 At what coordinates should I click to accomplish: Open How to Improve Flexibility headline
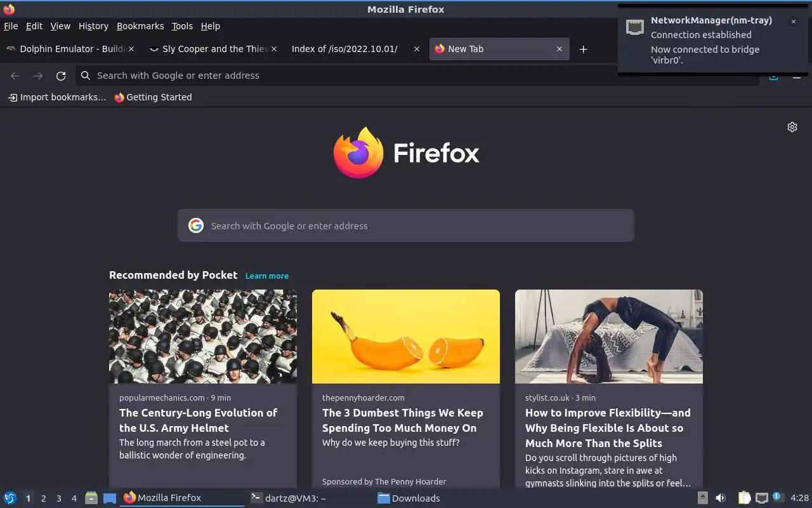(x=608, y=428)
